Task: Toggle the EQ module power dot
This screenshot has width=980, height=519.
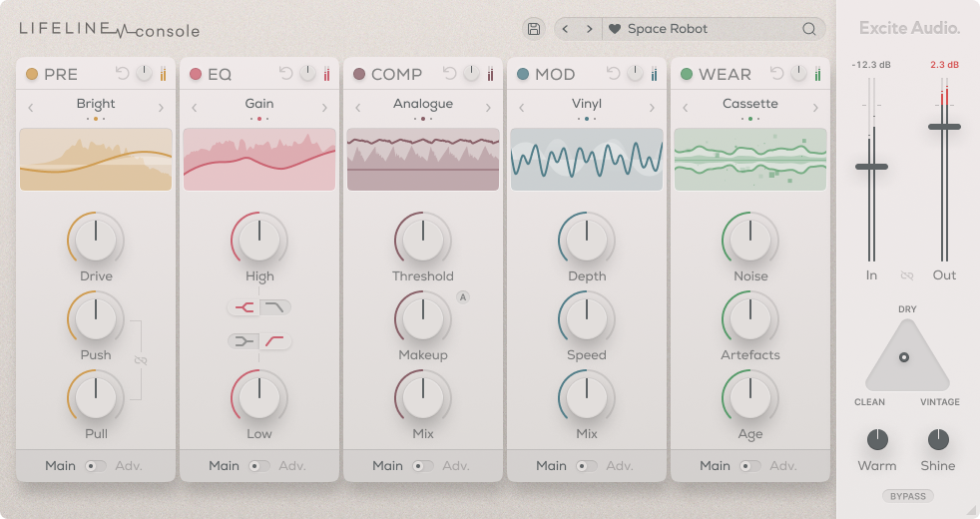Action: point(196,74)
